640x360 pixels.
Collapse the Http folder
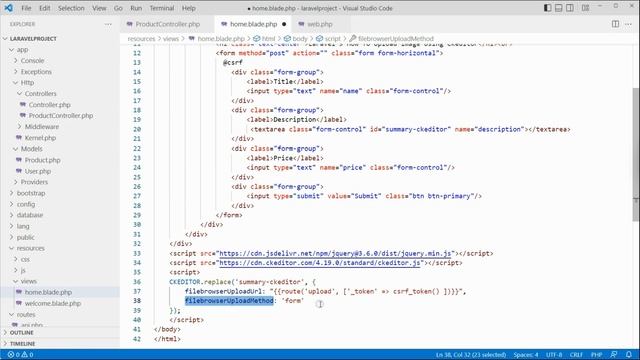[x=27, y=82]
